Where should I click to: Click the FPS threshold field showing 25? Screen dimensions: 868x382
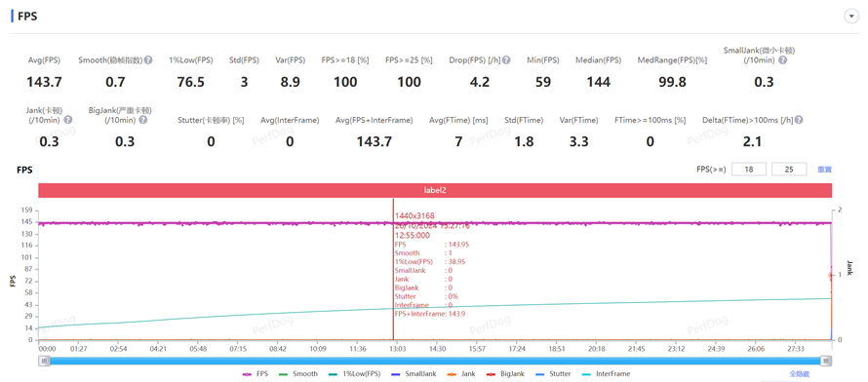(789, 170)
